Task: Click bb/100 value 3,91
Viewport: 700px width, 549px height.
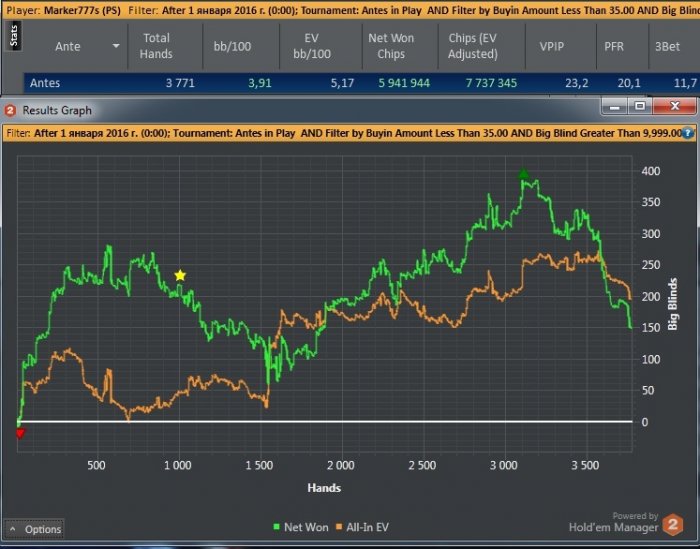Action: (259, 83)
